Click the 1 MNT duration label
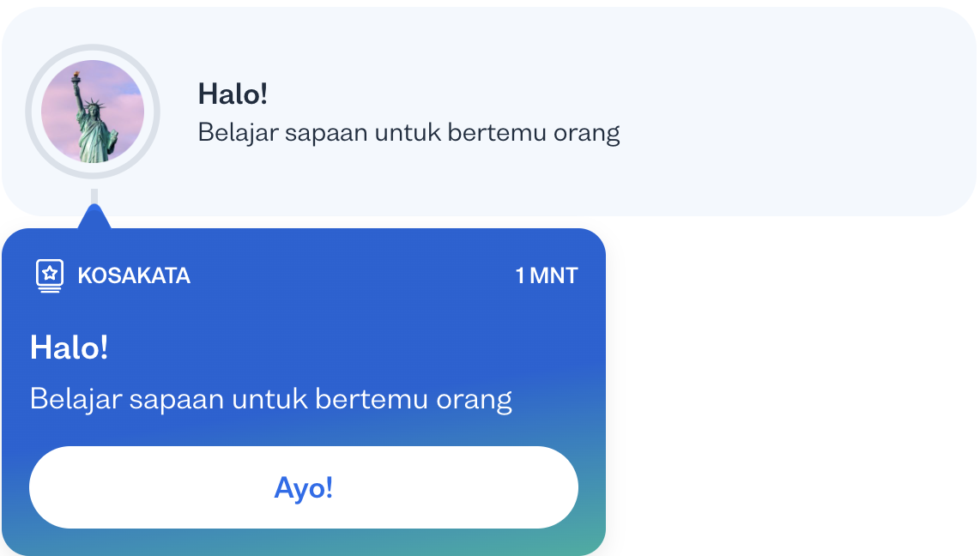 (547, 275)
